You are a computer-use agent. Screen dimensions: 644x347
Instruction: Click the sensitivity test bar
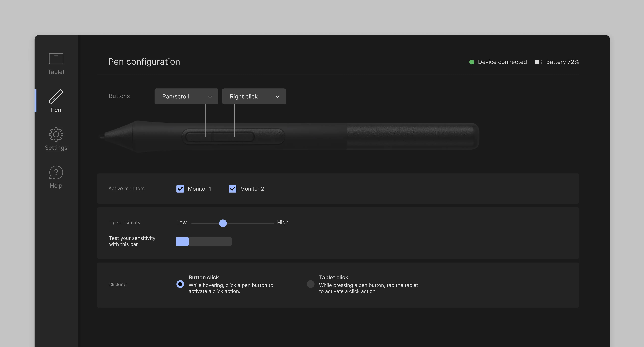click(x=204, y=241)
